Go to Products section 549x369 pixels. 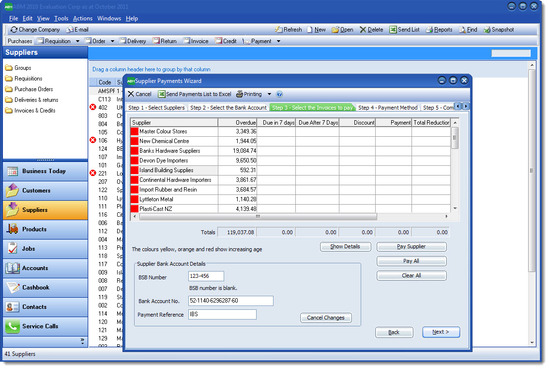(45, 229)
